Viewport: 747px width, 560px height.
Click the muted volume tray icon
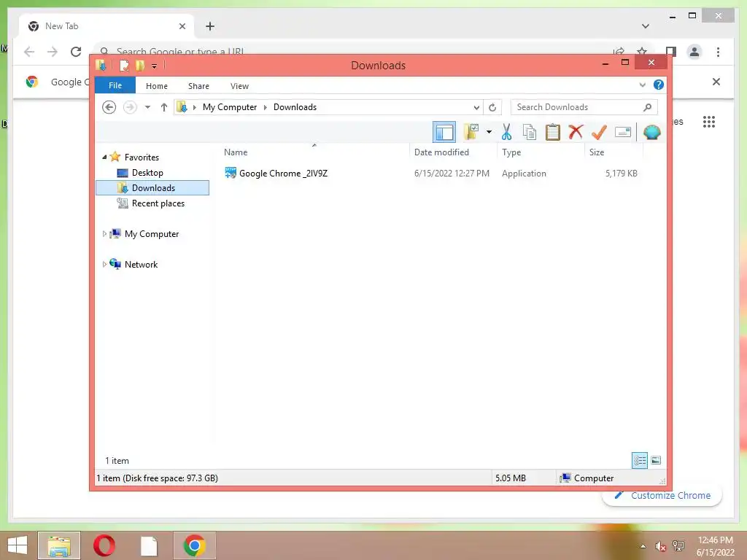(x=660, y=546)
